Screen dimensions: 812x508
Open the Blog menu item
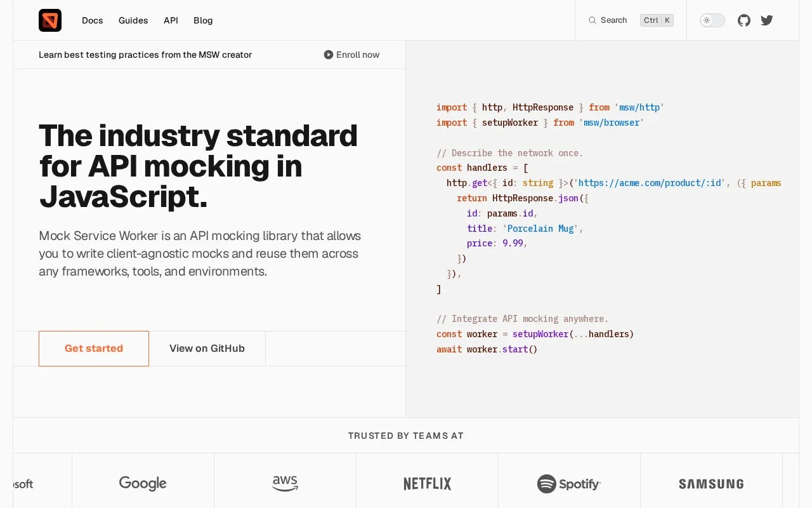coord(203,20)
